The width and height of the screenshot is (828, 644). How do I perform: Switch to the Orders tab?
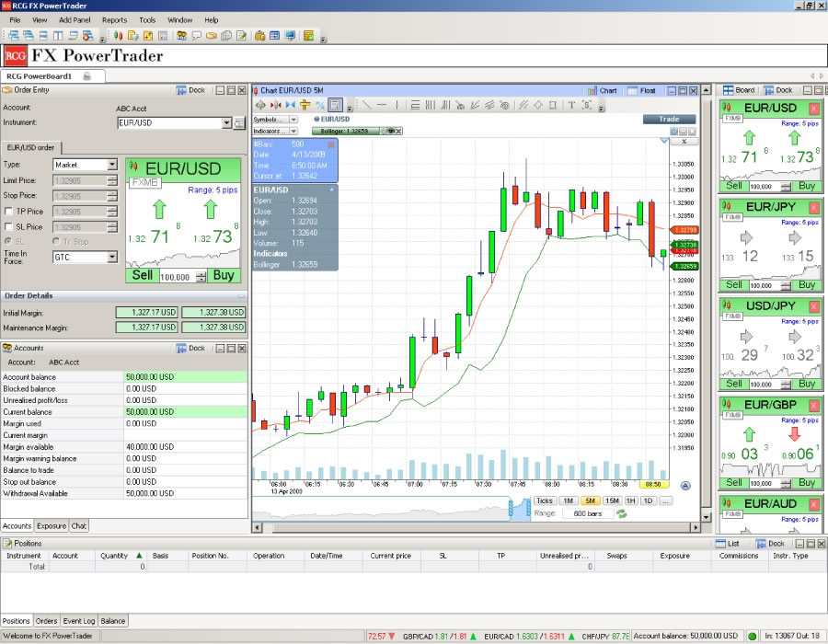tap(46, 621)
